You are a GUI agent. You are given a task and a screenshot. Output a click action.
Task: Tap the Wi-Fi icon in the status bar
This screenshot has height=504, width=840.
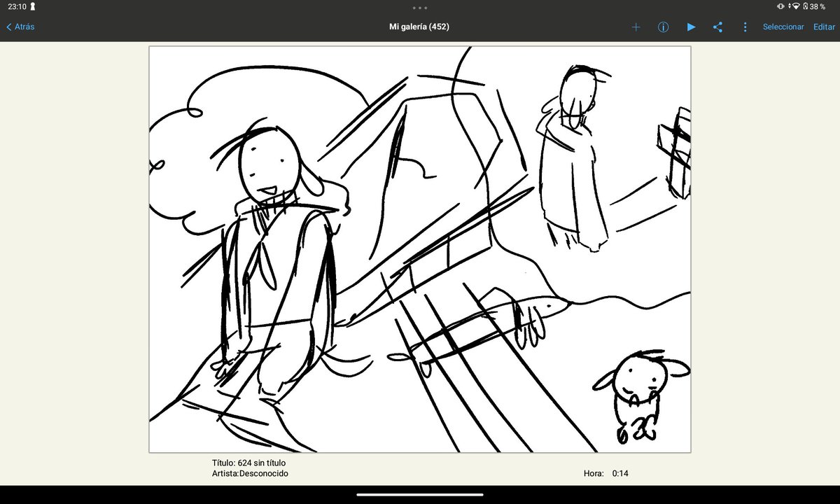796,6
